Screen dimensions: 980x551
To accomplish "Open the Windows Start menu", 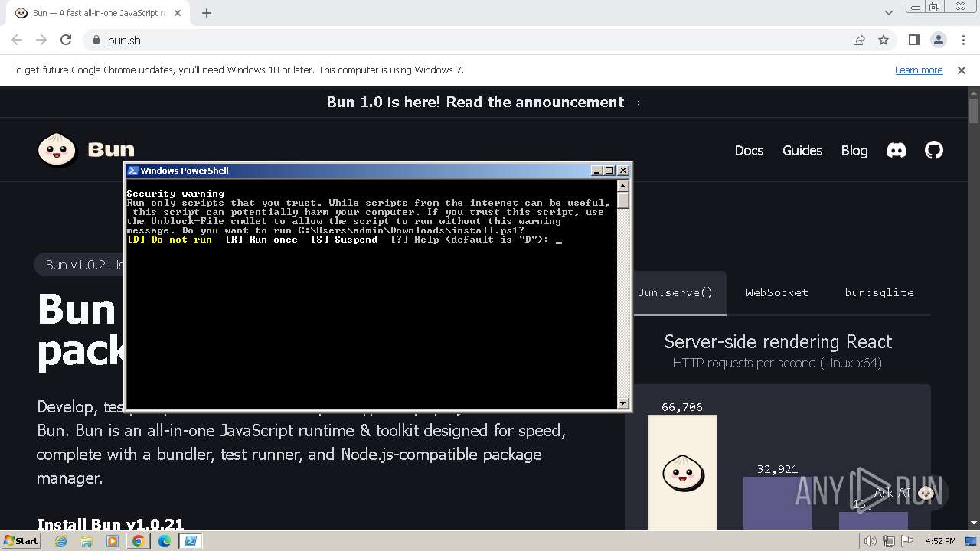I will click(21, 540).
